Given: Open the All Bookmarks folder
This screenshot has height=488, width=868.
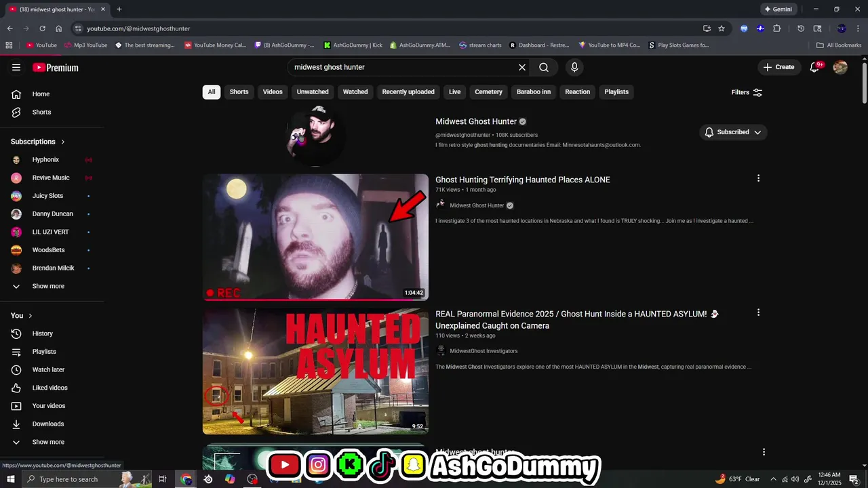Looking at the screenshot, I should coord(839,45).
